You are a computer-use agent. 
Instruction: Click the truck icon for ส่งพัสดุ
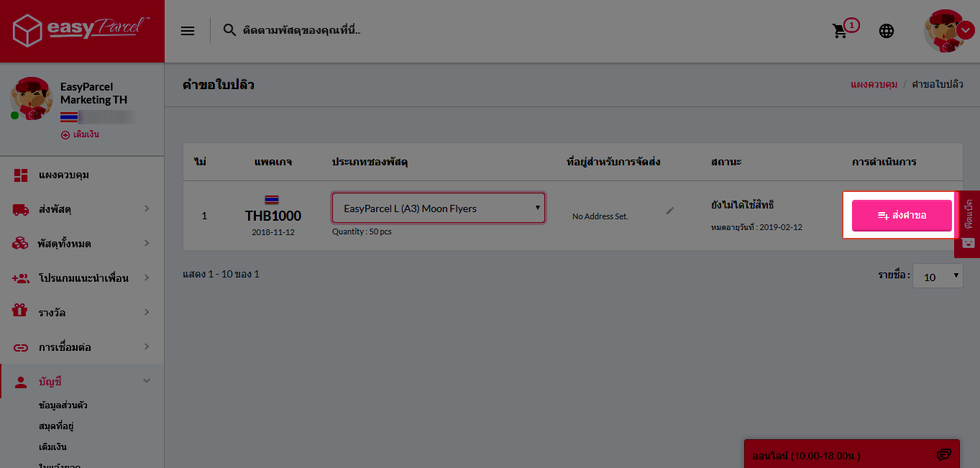(20, 209)
